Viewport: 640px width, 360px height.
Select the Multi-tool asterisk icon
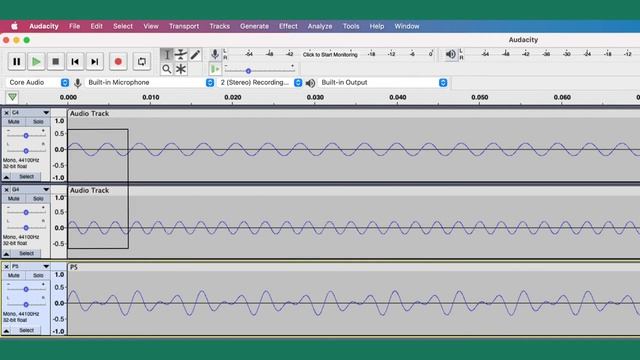pyautogui.click(x=181, y=69)
